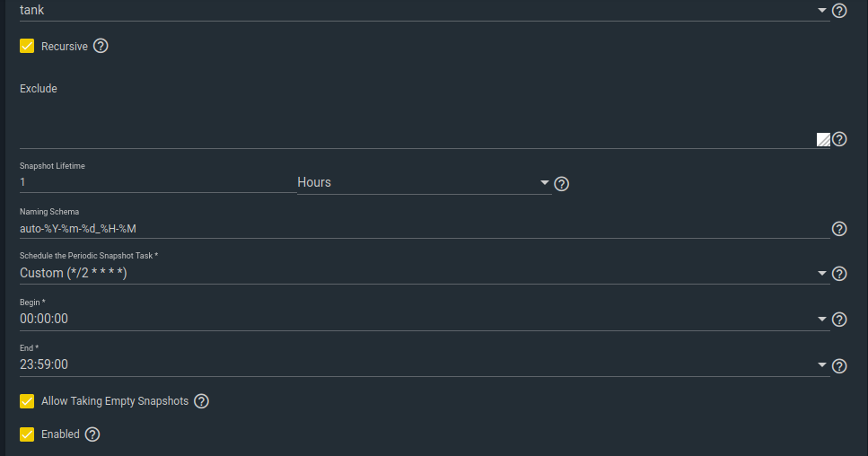Open help tooltip for Snapshot Lifetime
The height and width of the screenshot is (456, 868).
[x=561, y=184]
